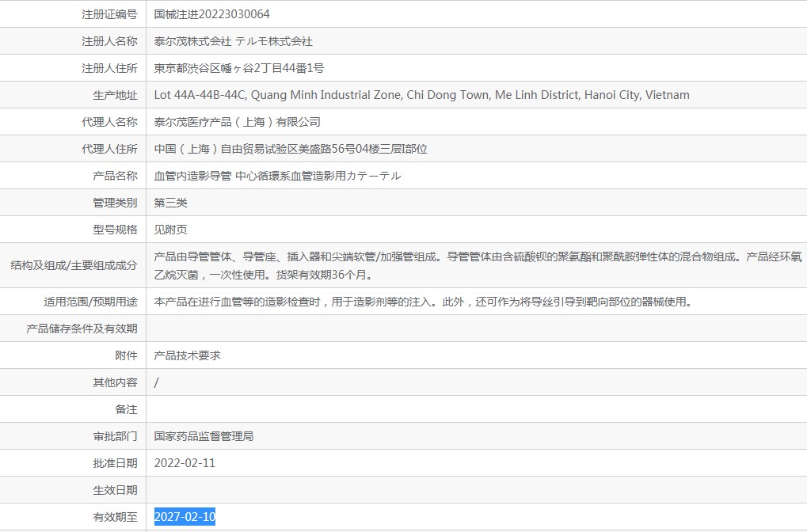This screenshot has height=532, width=807.
Task: Click the 生产地址 label
Action: pos(115,95)
